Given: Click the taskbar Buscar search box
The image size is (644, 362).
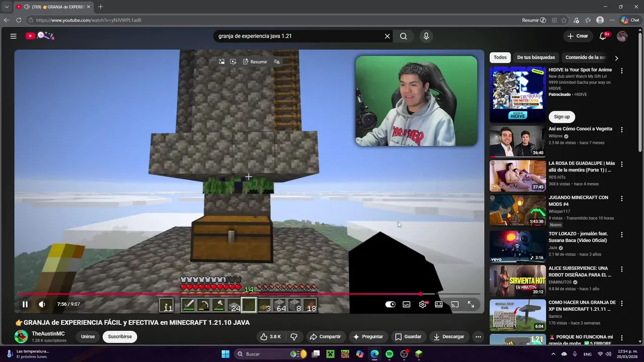Looking at the screenshot, I should click(271, 354).
